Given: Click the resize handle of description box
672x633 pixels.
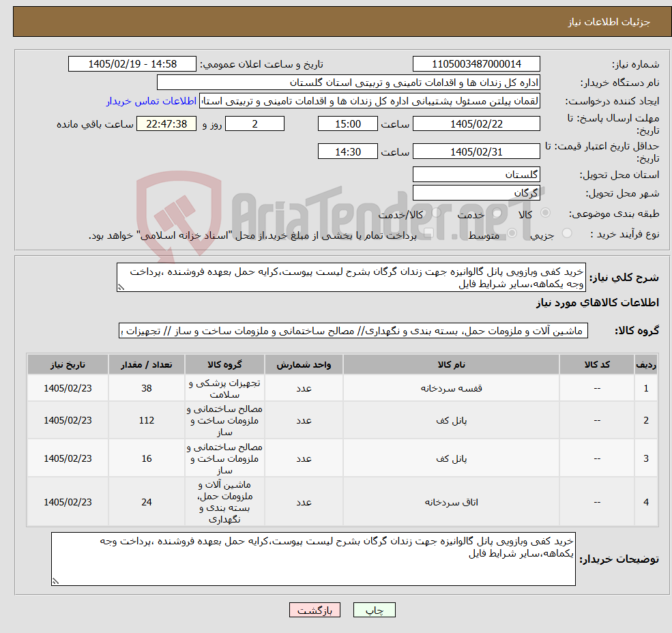Looking at the screenshot, I should (x=121, y=288).
